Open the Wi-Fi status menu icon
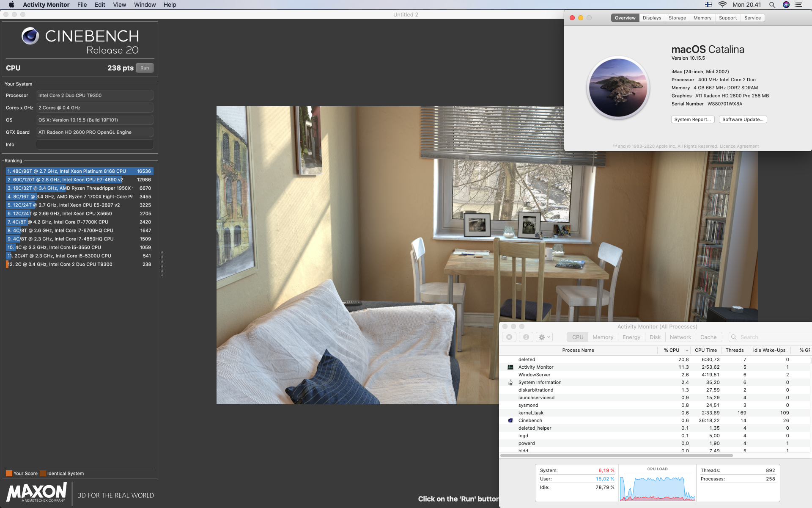 (722, 5)
